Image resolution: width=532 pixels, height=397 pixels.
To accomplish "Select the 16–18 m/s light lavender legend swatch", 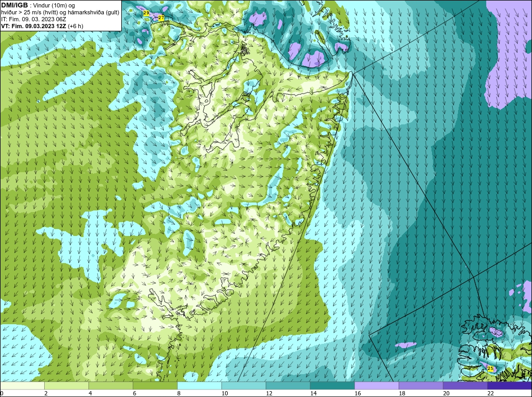I will pos(377,386).
